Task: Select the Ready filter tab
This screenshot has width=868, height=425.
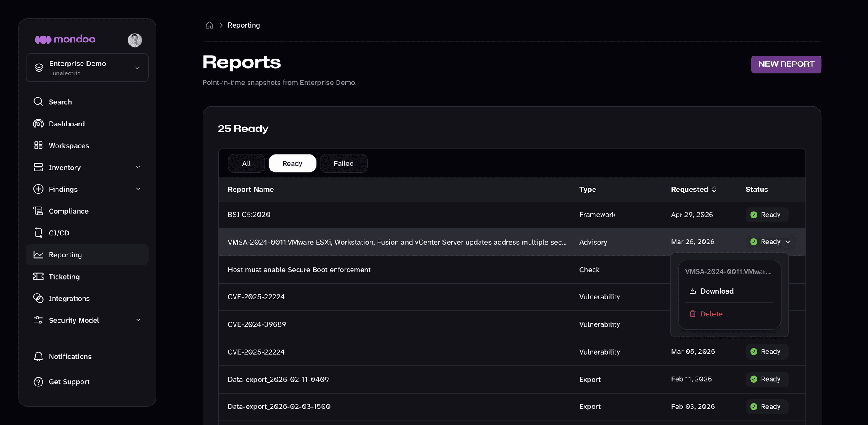Action: click(292, 163)
